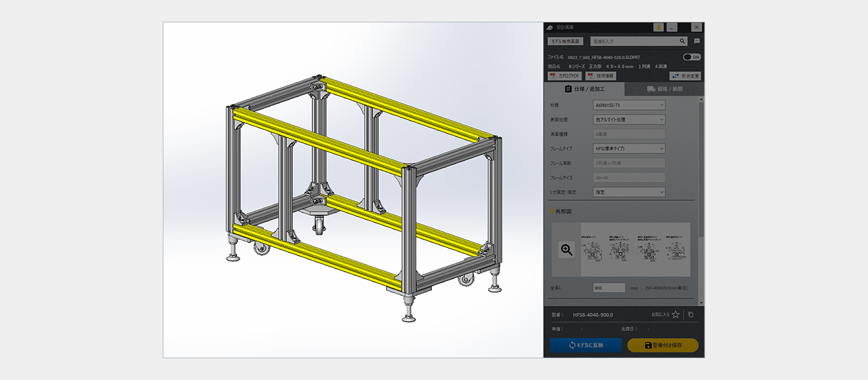Viewport: 868px width, 380px height.
Task: Click the search magnifier icon
Action: click(x=682, y=41)
